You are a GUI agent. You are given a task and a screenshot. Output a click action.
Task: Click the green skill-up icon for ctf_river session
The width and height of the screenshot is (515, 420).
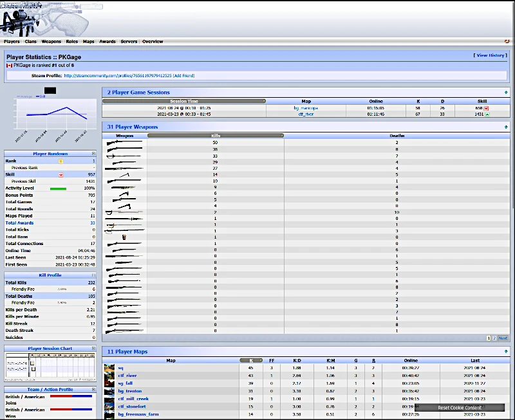(487, 114)
